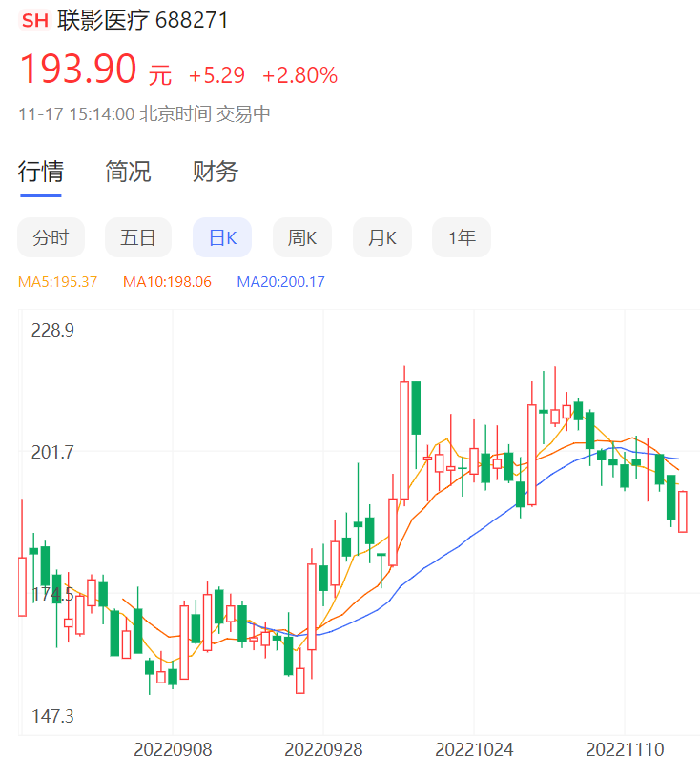
Task: Click the current price 193.90
Action: tap(79, 71)
